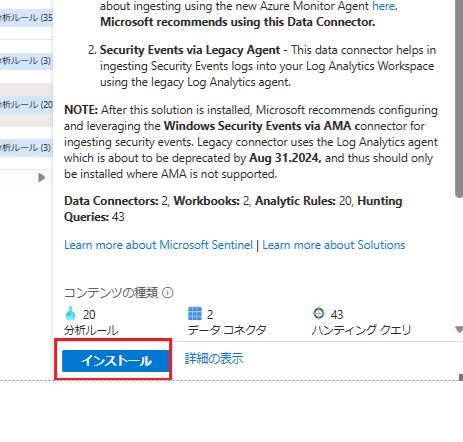Click the blue grid data connector icon
This screenshot has height=442, width=463.
tap(195, 313)
